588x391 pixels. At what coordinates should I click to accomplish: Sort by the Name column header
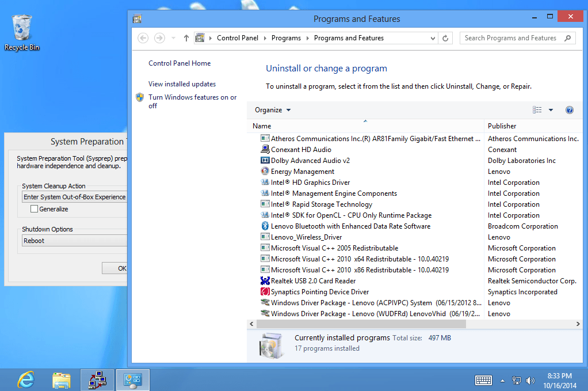pos(365,126)
